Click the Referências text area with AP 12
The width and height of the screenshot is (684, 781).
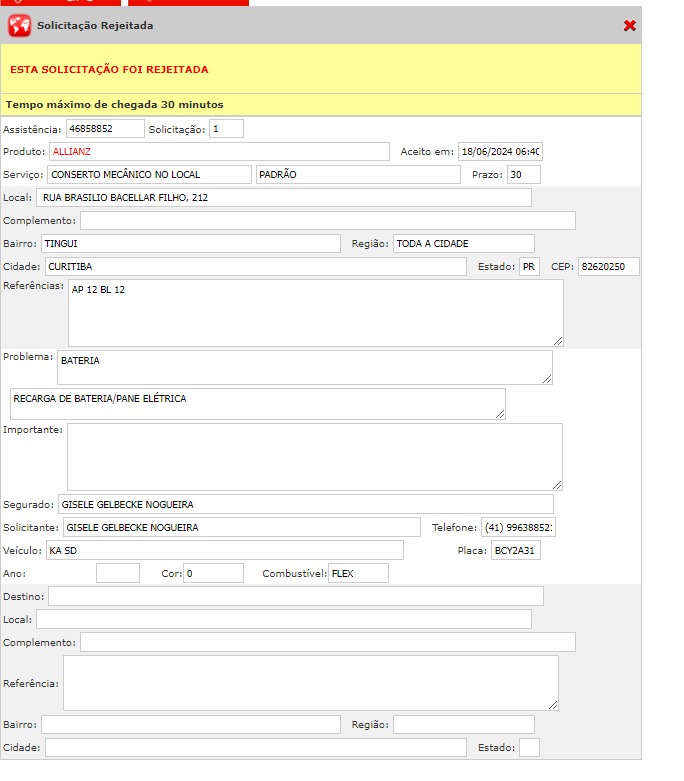coord(315,313)
